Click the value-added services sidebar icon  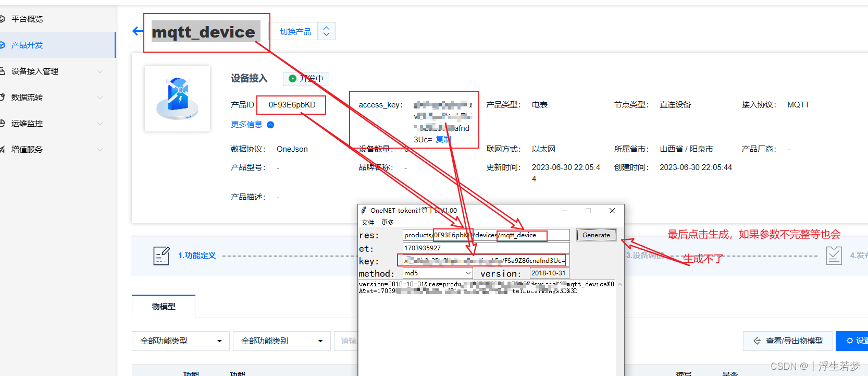click(x=2, y=149)
